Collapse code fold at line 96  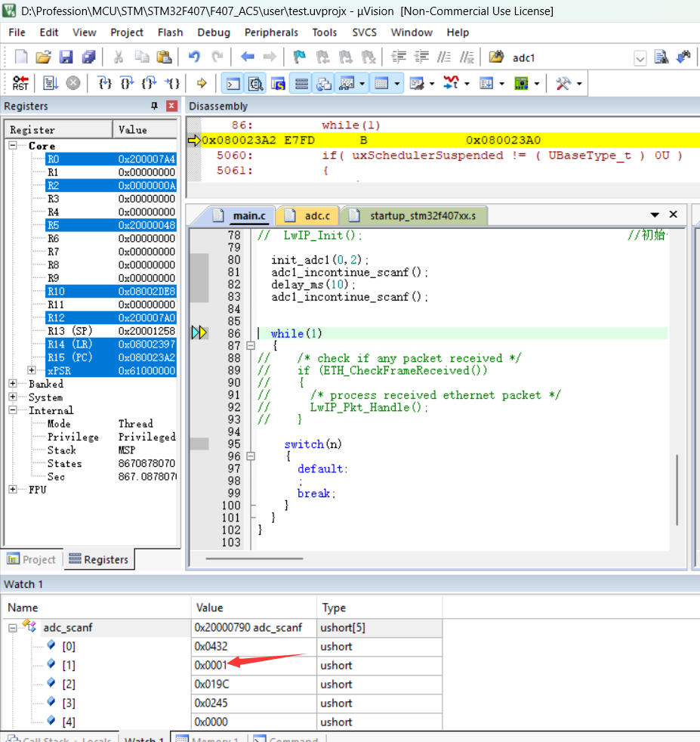pyautogui.click(x=251, y=456)
